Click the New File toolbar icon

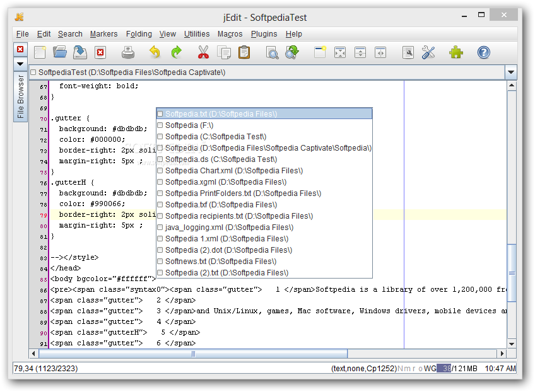(40, 52)
